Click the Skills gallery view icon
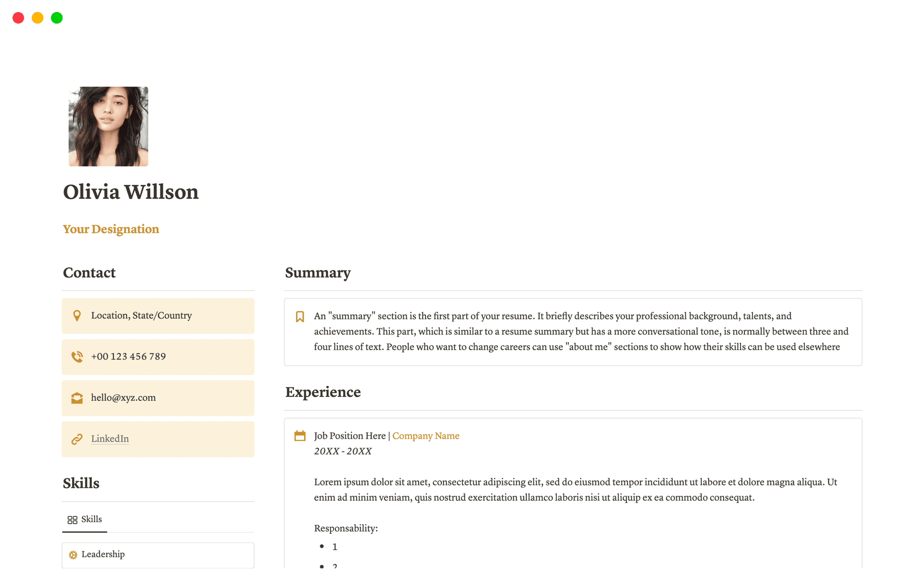924x578 pixels. coord(72,520)
